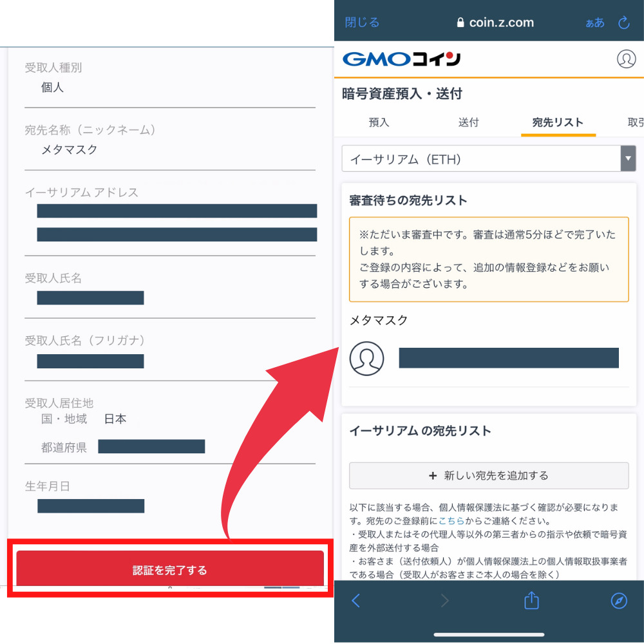Tap the 生年月日 field label
This screenshot has height=644, width=644.
pos(47,486)
